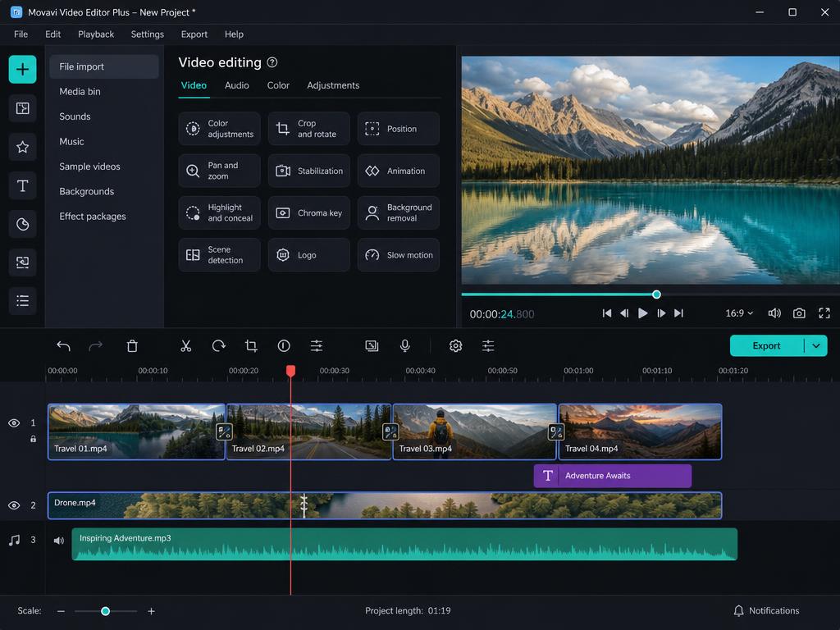The height and width of the screenshot is (630, 840).
Task: Open the 16:9 aspect ratio dropdown
Action: pos(739,313)
